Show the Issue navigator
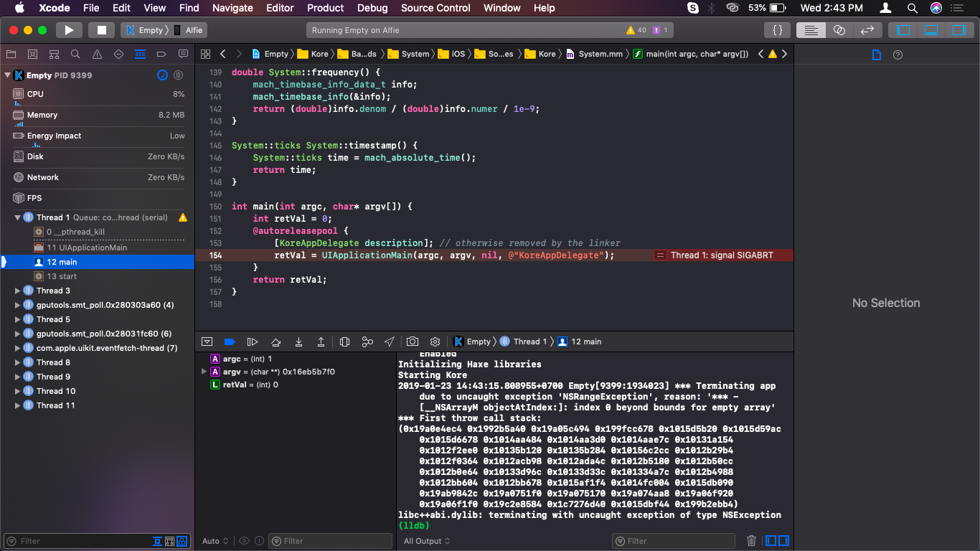This screenshot has height=551, width=980. tap(97, 54)
